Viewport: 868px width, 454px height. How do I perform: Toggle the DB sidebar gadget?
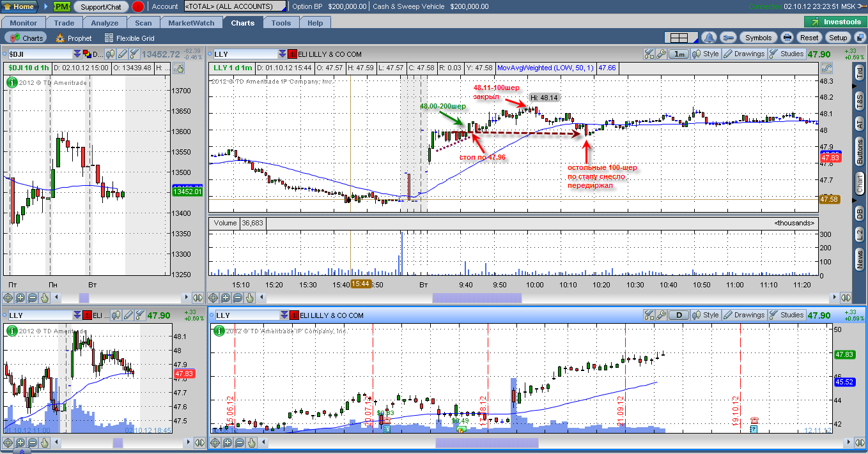click(x=860, y=215)
